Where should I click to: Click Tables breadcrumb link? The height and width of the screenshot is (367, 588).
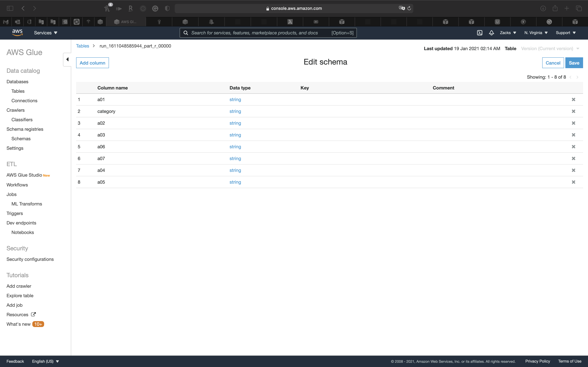82,46
